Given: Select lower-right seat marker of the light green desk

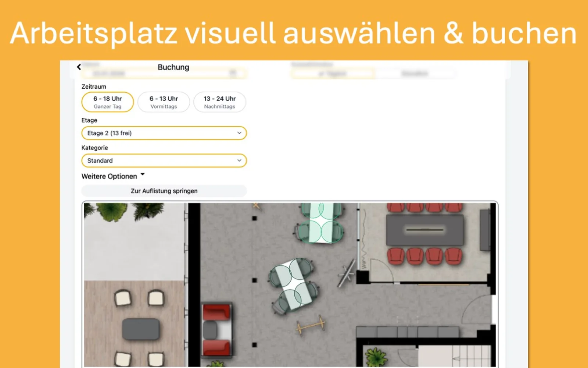Looking at the screenshot, I should (332, 231).
